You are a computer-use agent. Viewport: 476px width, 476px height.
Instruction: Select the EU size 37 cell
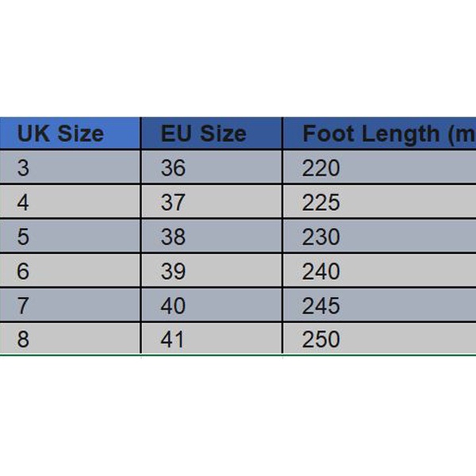[x=211, y=203]
